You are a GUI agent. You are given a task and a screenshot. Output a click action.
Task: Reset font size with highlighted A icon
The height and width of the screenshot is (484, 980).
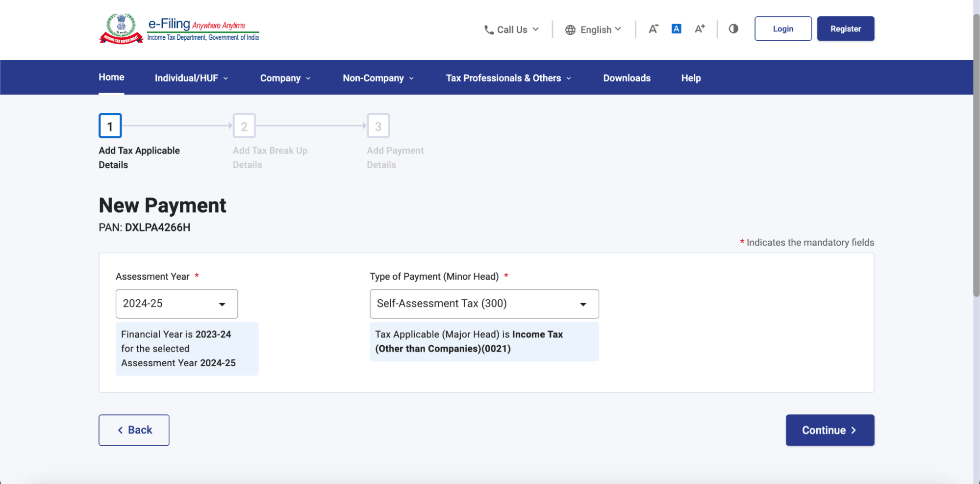[x=676, y=29]
